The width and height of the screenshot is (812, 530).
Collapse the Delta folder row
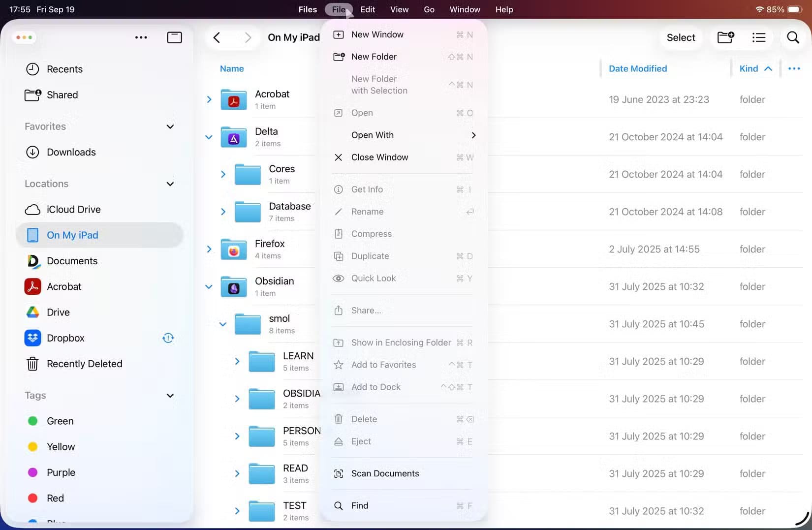pos(209,137)
